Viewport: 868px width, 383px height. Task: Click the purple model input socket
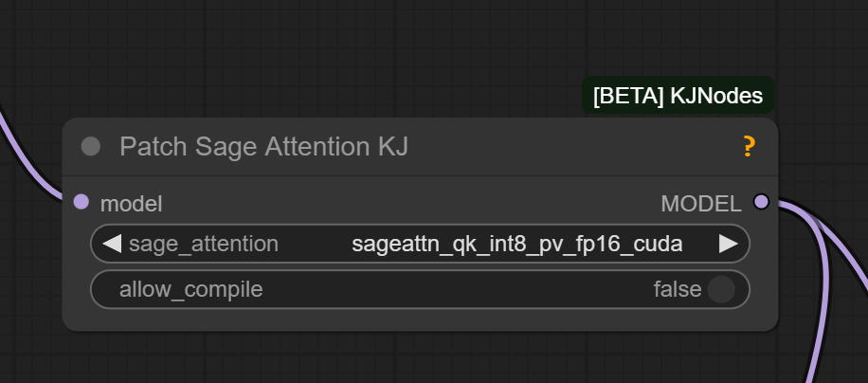(81, 202)
